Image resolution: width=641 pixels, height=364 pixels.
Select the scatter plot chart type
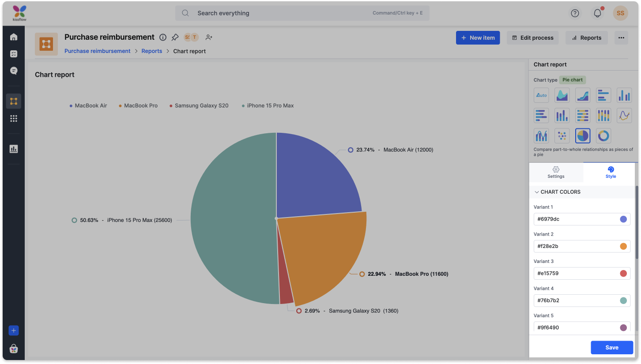pyautogui.click(x=562, y=136)
